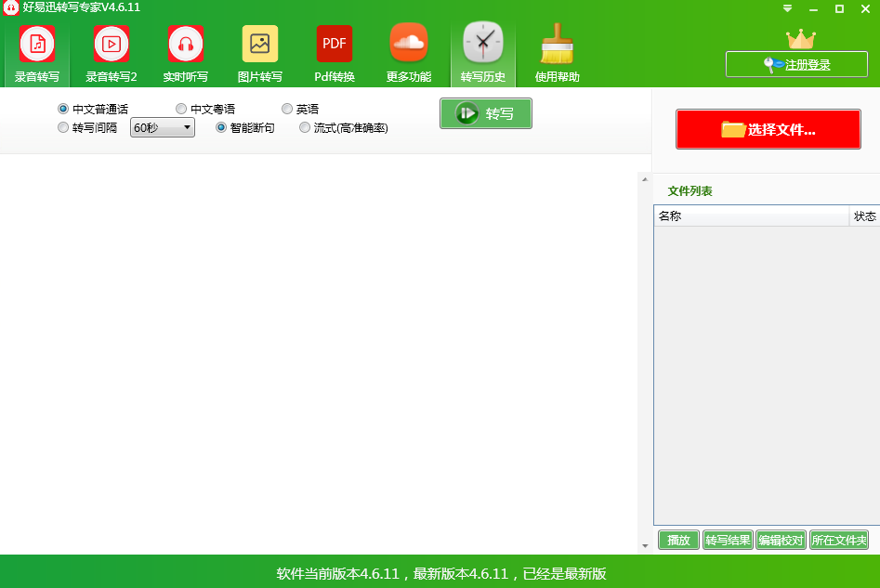Click the dropdown arrow in the title bar
This screenshot has width=880, height=588.
coord(789,8)
